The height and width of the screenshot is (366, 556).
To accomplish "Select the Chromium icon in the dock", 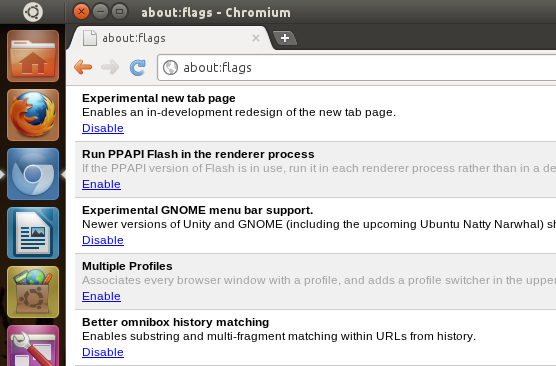I will (33, 174).
